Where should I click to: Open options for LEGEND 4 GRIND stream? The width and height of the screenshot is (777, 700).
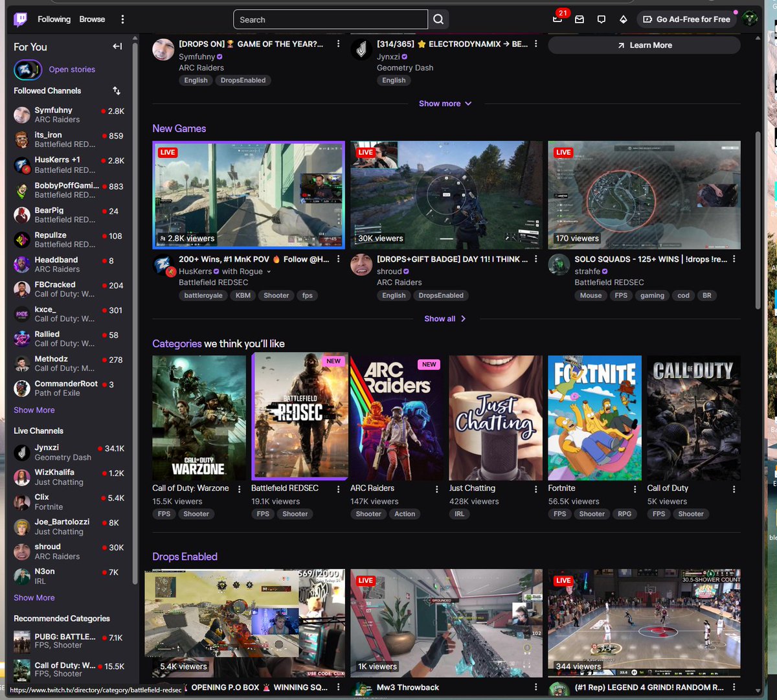pos(734,687)
